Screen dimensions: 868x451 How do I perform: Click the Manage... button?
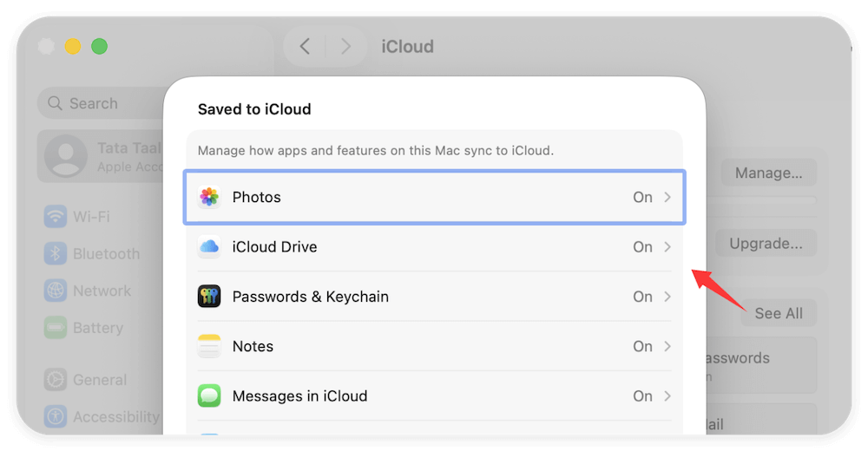coord(768,173)
